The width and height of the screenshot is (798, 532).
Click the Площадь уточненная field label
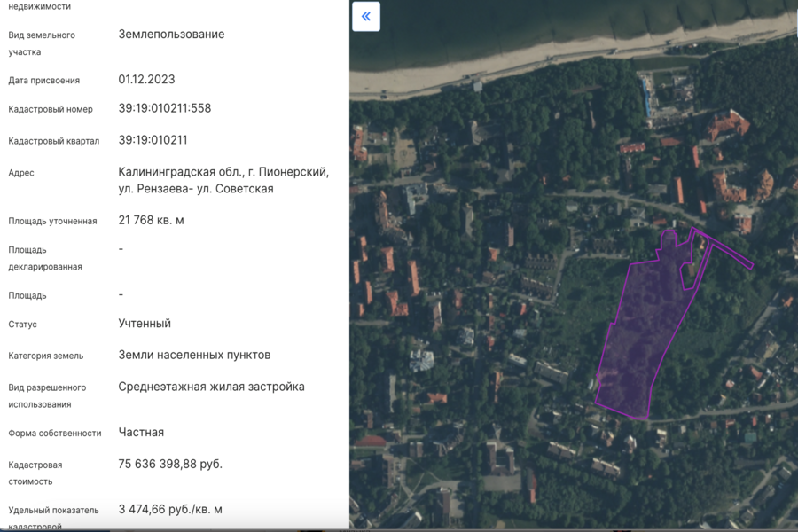[52, 221]
